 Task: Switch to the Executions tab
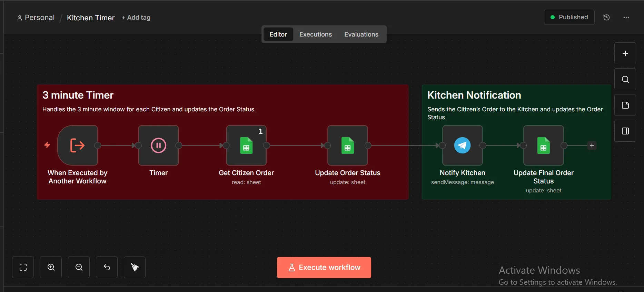pyautogui.click(x=316, y=34)
